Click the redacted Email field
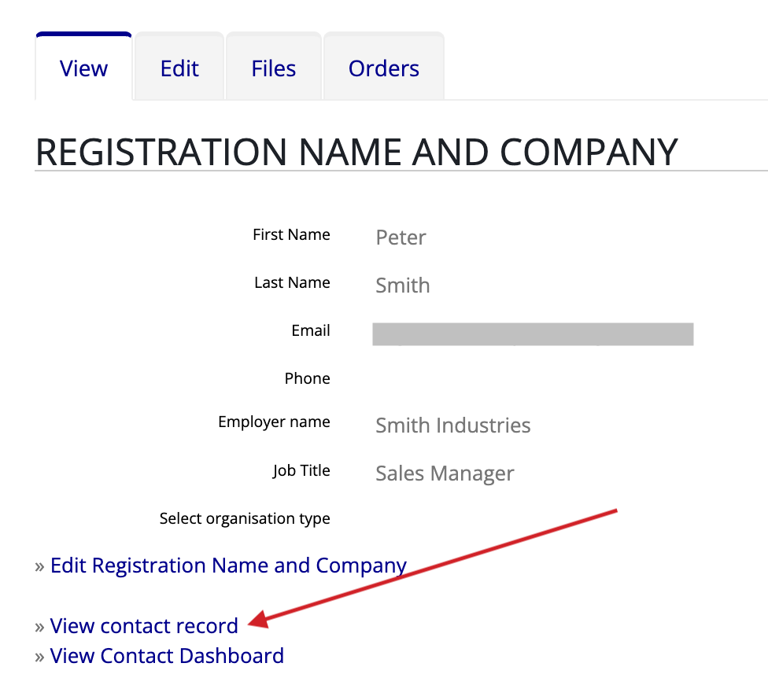The height and width of the screenshot is (700, 768). (x=533, y=333)
